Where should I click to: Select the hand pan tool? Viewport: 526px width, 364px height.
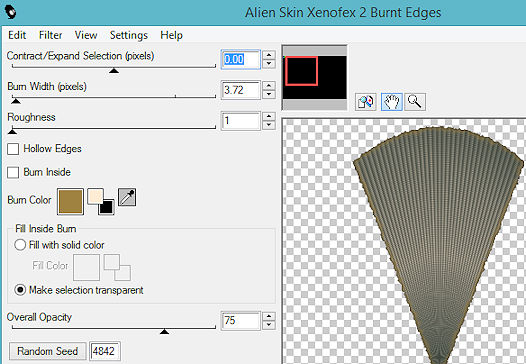point(391,102)
